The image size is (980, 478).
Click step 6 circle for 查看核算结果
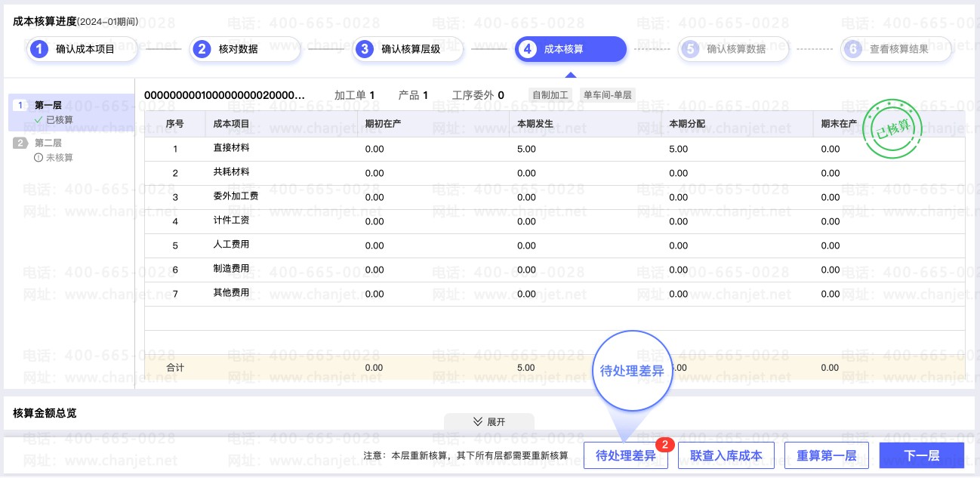(853, 49)
